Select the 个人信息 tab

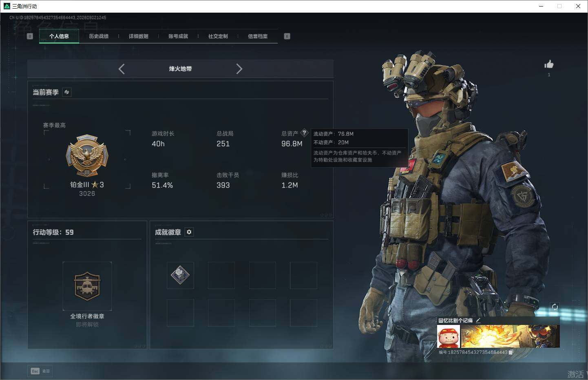[59, 36]
